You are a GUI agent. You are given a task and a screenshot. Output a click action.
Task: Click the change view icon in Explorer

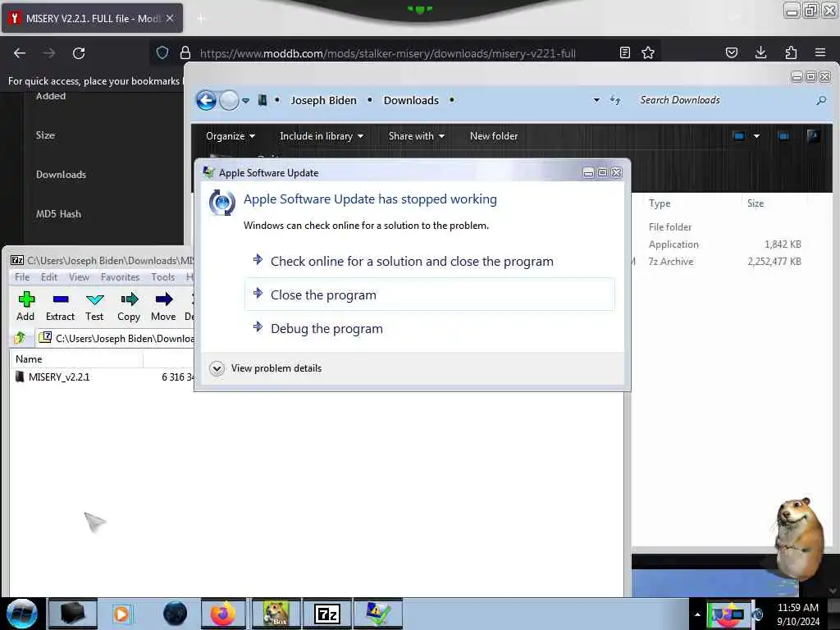click(x=739, y=136)
